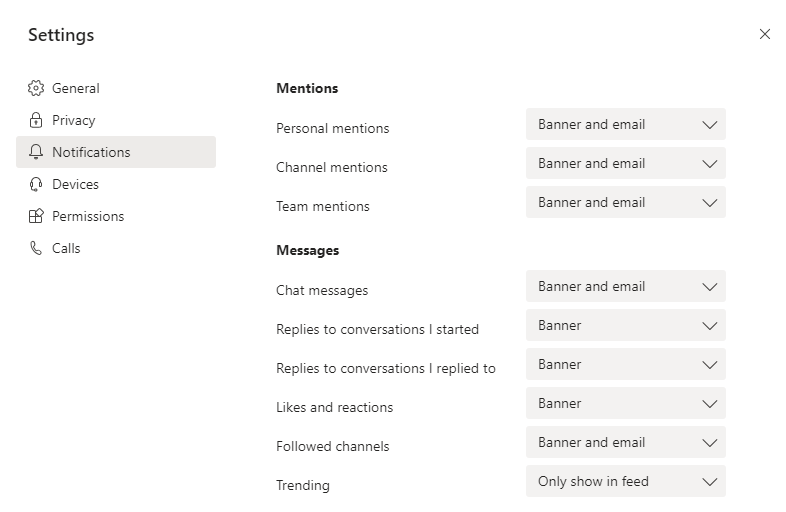The width and height of the screenshot is (786, 512).
Task: Expand the Channel mentions dropdown
Action: (626, 163)
